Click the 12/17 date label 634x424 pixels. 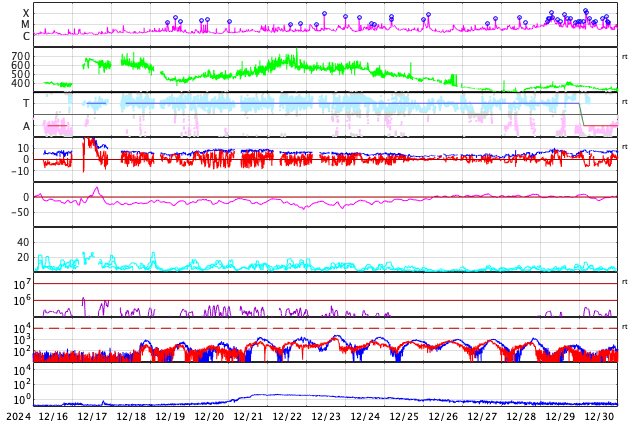(92, 416)
